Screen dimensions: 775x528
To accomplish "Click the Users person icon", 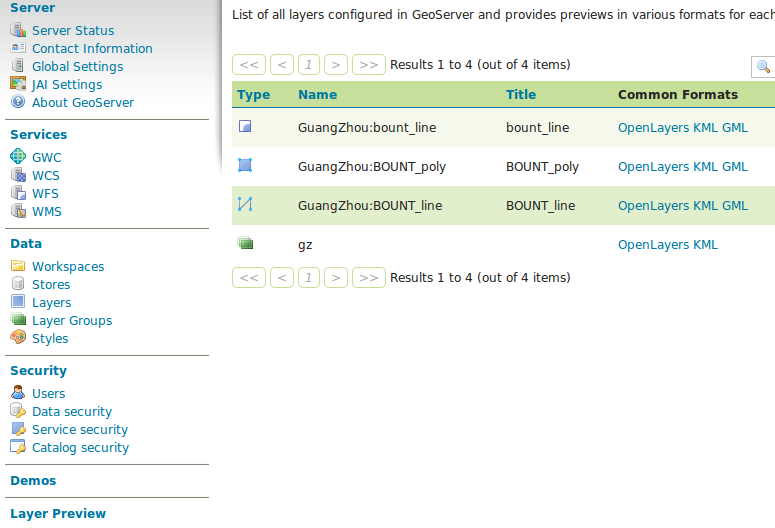I will tap(18, 393).
